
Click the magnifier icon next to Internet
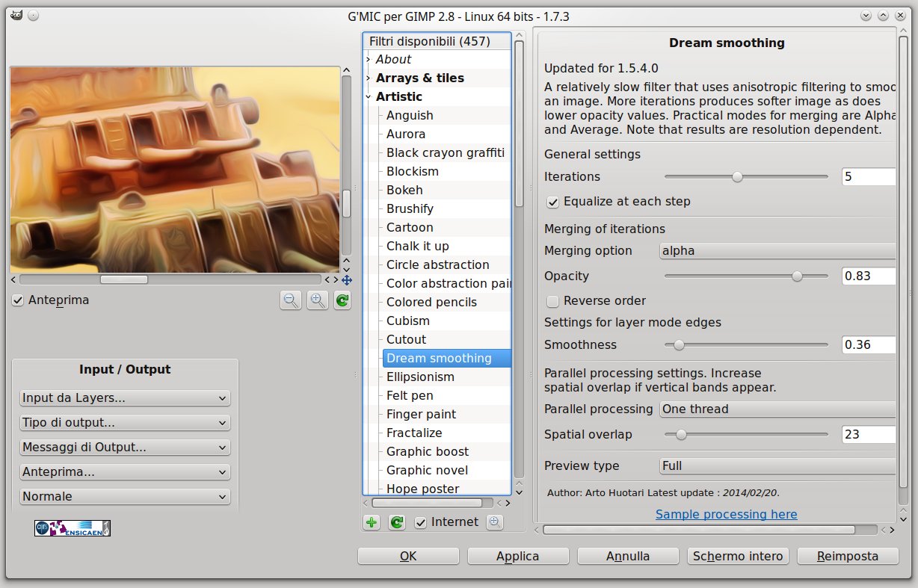coord(494,522)
